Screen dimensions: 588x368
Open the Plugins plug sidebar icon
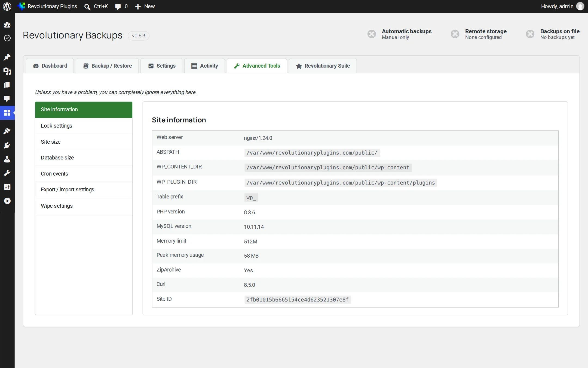[x=7, y=145]
